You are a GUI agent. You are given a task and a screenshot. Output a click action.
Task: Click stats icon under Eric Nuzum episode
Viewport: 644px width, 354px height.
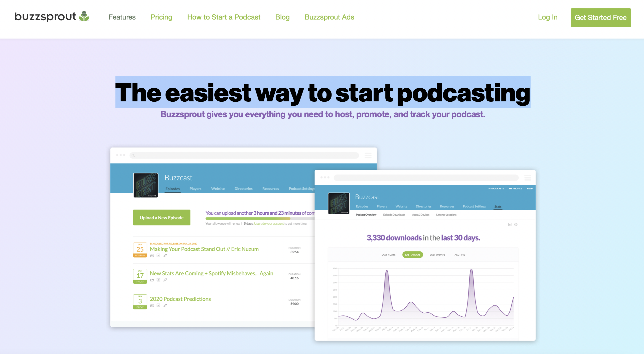158,256
